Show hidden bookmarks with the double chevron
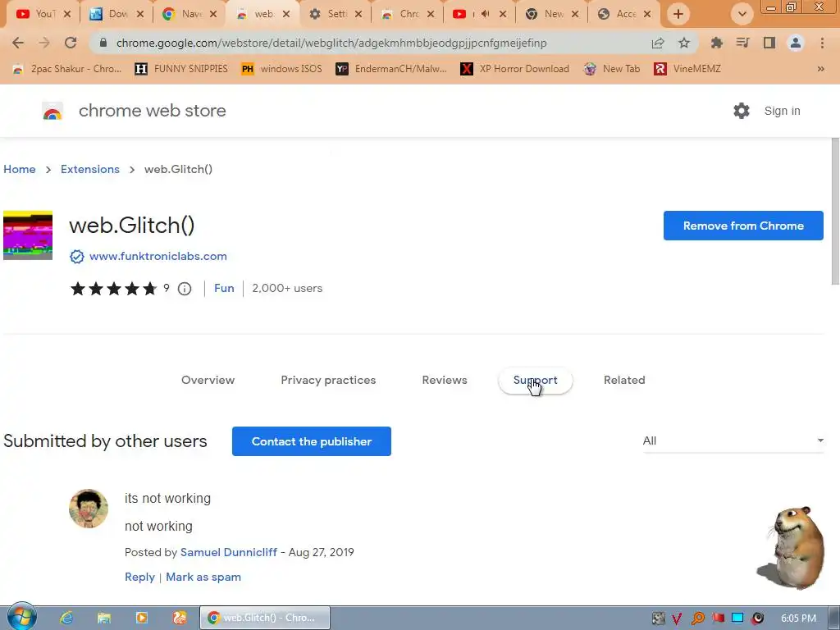The image size is (840, 630). [820, 69]
